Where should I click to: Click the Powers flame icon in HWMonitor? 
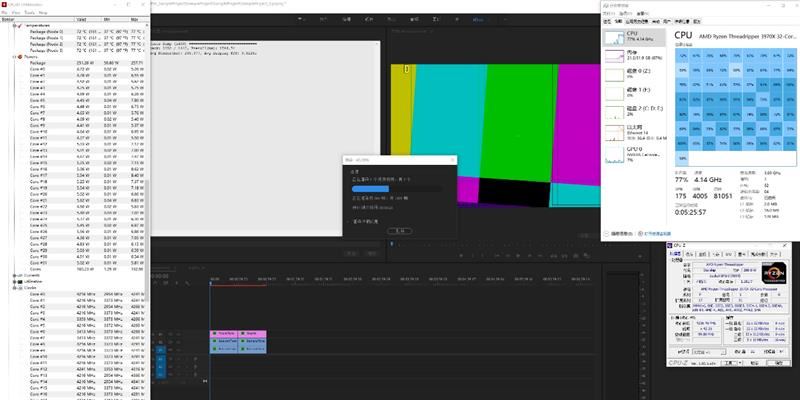20,57
